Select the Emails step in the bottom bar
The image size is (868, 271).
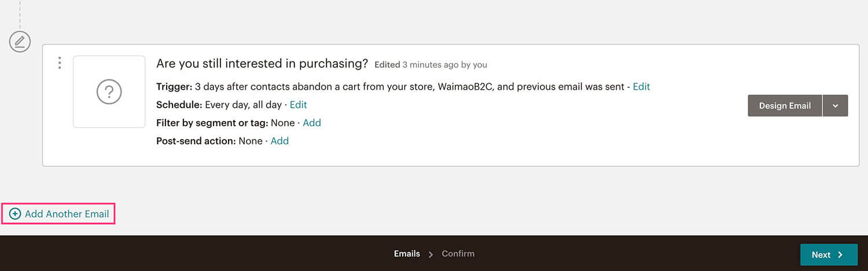(x=407, y=254)
